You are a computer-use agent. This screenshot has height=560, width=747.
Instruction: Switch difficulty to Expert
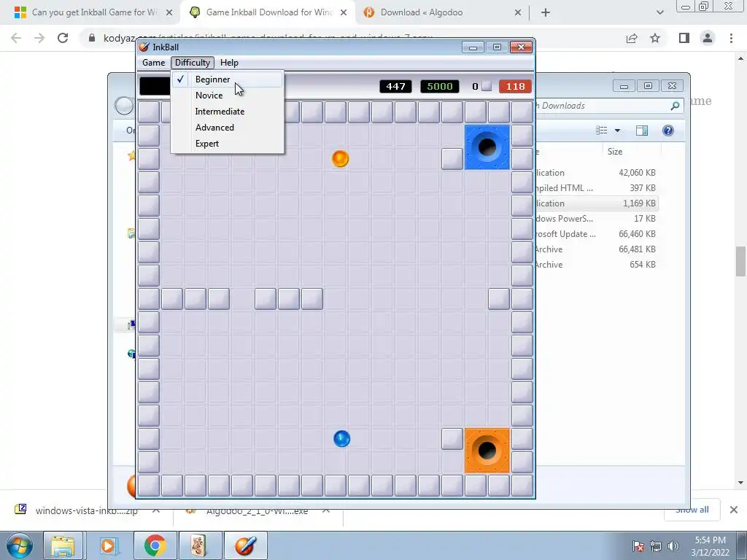click(x=228, y=144)
